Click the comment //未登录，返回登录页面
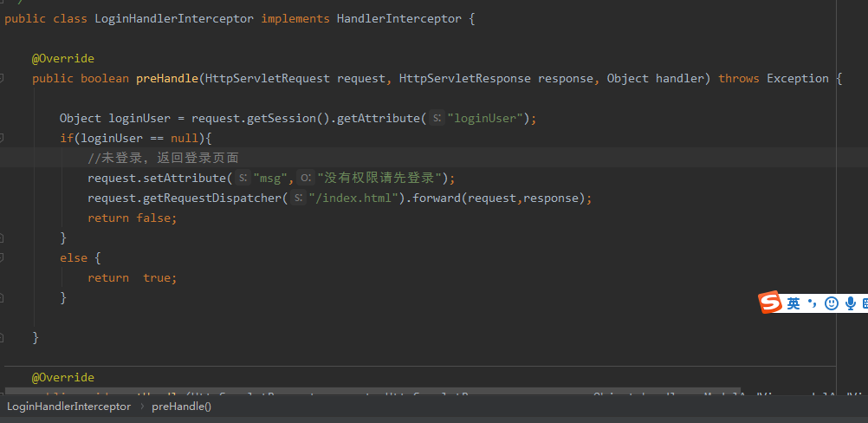This screenshot has height=423, width=868. pyautogui.click(x=164, y=159)
